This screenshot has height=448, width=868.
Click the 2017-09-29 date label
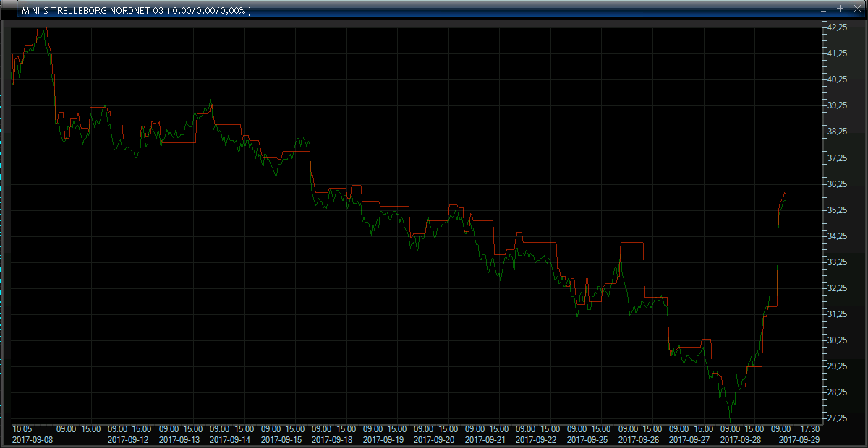(x=799, y=439)
